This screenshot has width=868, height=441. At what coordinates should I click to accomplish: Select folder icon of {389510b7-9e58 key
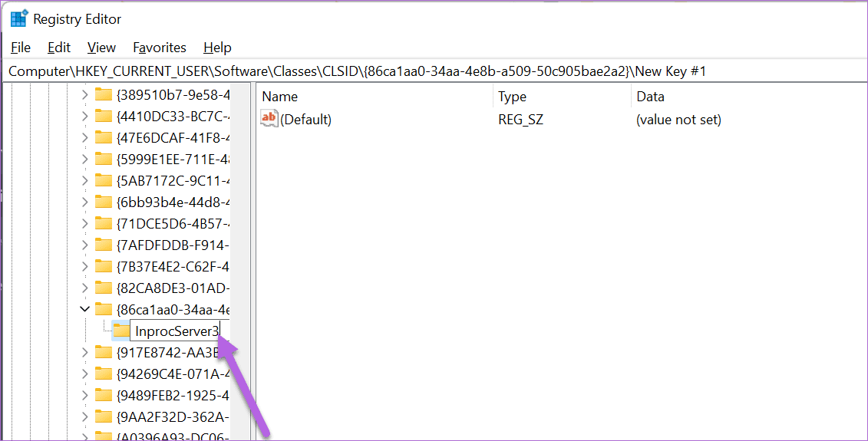pyautogui.click(x=104, y=94)
